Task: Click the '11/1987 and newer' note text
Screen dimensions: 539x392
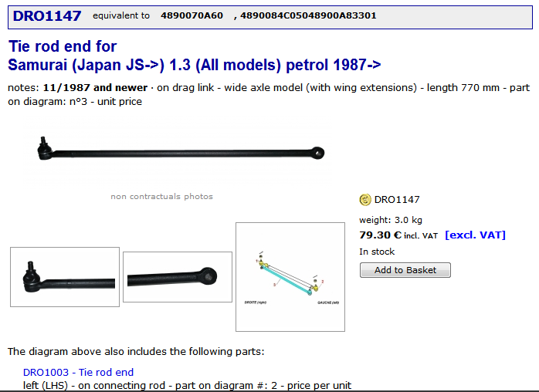Action: [95, 88]
